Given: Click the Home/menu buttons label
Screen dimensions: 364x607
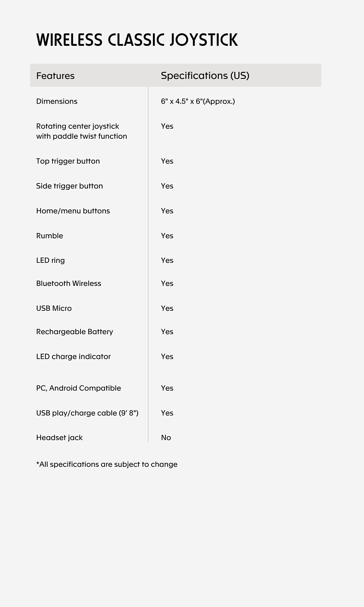Looking at the screenshot, I should pyautogui.click(x=73, y=211).
